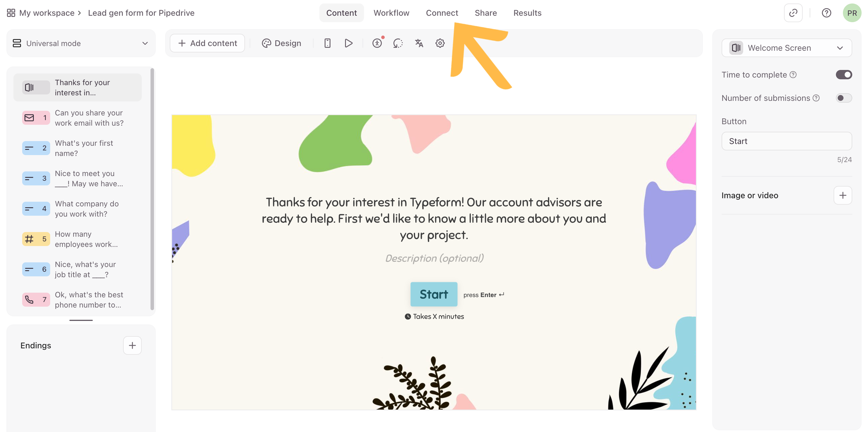Image resolution: width=868 pixels, height=432 pixels.
Task: Select 'Thanks for your interest in' welcome item
Action: (x=78, y=87)
